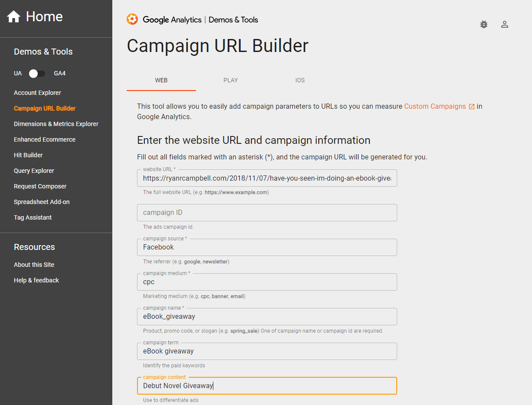Open Query Explorer tool
Screen dimensions: 532x405
[34, 171]
